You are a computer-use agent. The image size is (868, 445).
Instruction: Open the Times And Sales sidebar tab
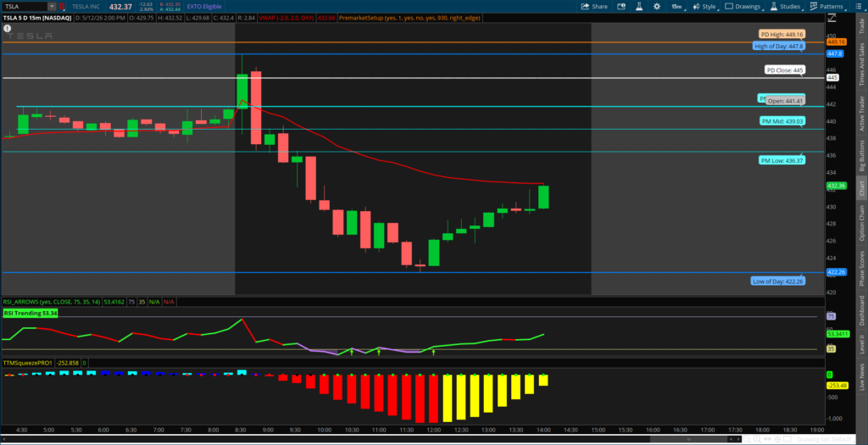click(x=861, y=64)
